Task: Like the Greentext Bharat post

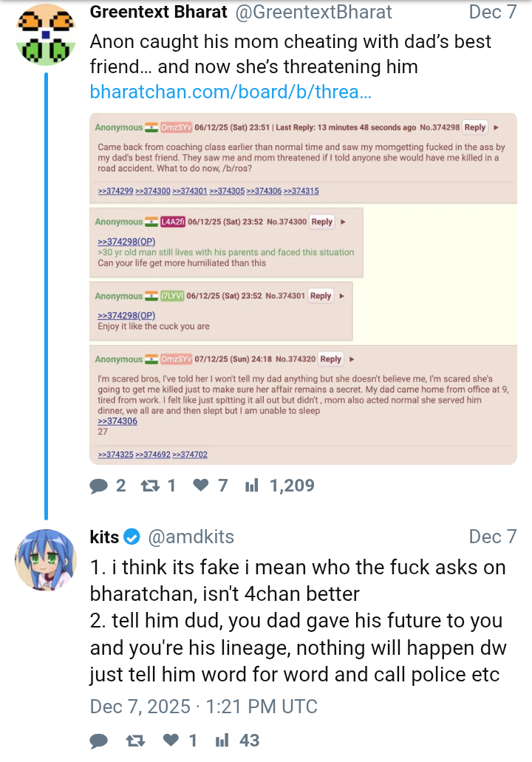Action: 200,486
